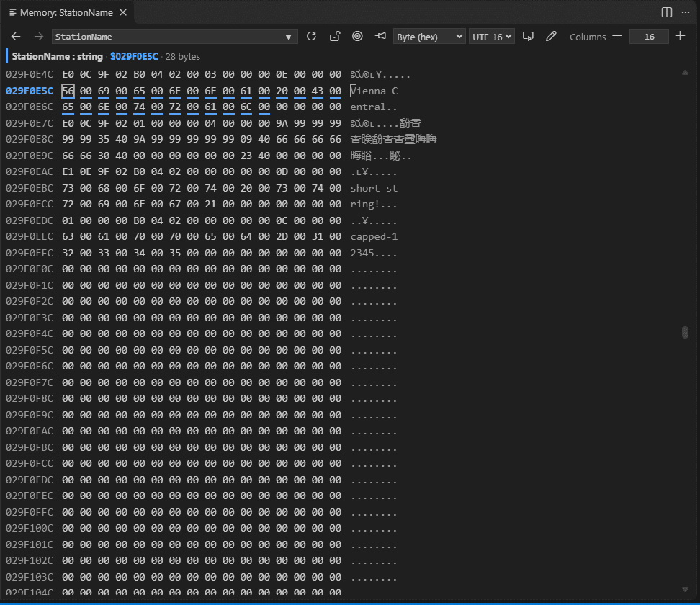Click the columns count field showing 16
The height and width of the screenshot is (605, 700).
(x=649, y=37)
